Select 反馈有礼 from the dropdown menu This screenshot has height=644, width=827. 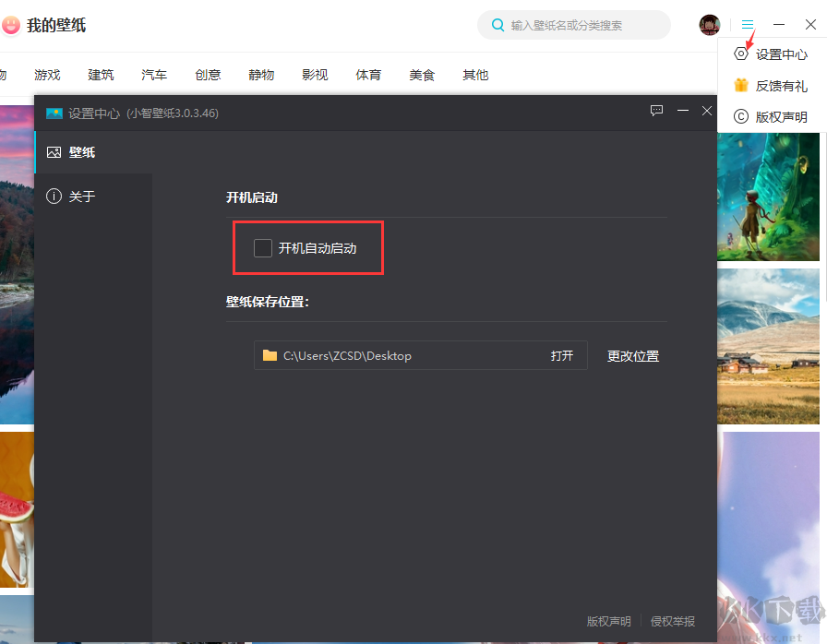tap(778, 85)
